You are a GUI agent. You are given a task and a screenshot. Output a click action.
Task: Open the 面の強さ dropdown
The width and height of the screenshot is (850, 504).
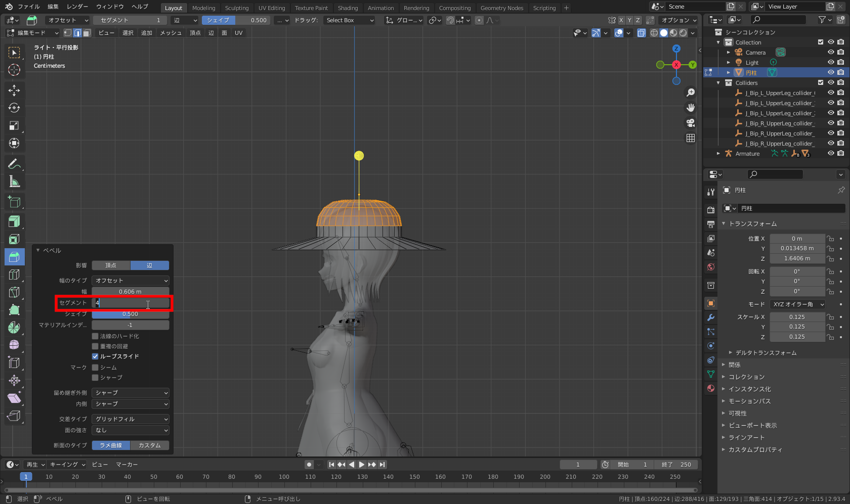pyautogui.click(x=131, y=430)
